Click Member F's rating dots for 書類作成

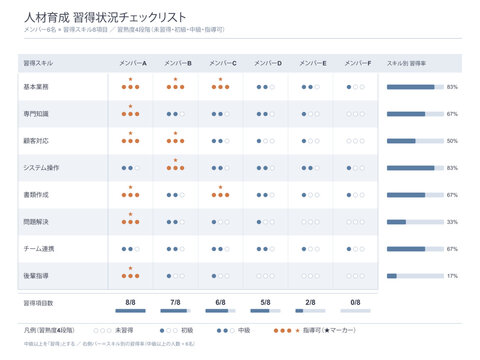pos(355,195)
